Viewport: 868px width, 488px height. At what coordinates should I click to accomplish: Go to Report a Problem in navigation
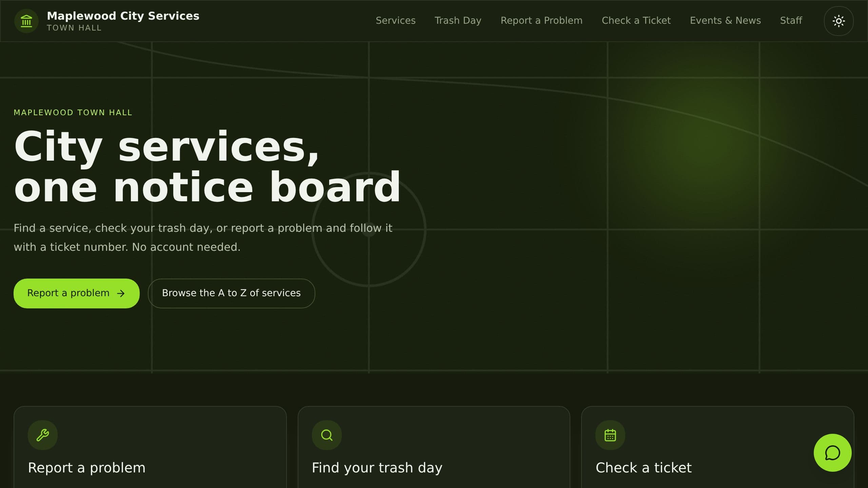(x=541, y=21)
